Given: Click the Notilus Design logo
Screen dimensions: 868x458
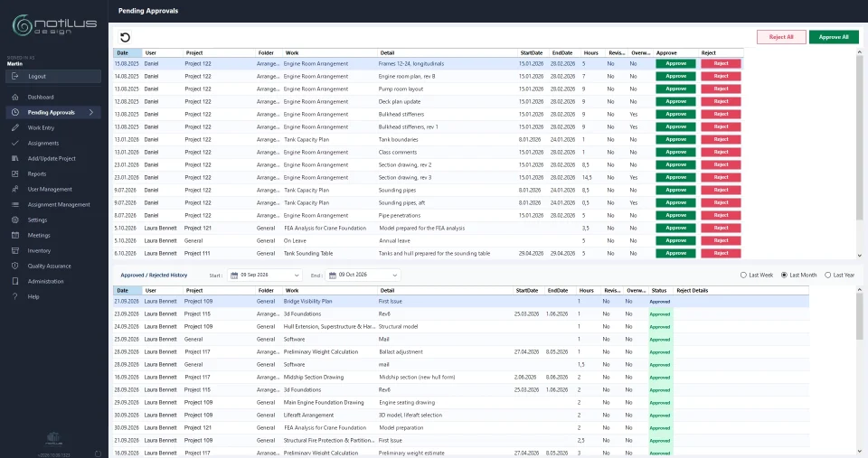Looking at the screenshot, I should tap(54, 25).
